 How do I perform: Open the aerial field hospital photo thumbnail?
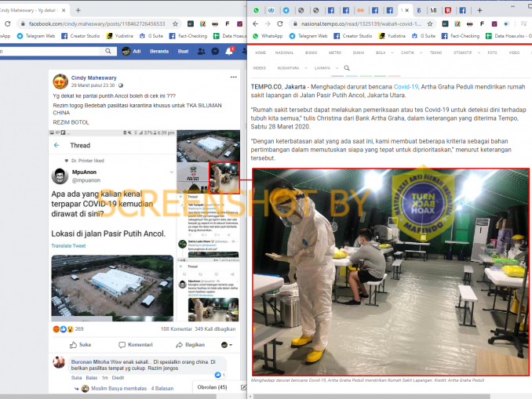click(x=208, y=146)
